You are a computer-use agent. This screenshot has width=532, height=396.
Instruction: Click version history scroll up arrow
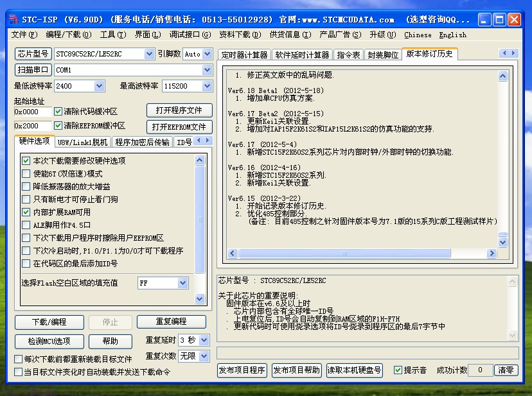[502, 76]
